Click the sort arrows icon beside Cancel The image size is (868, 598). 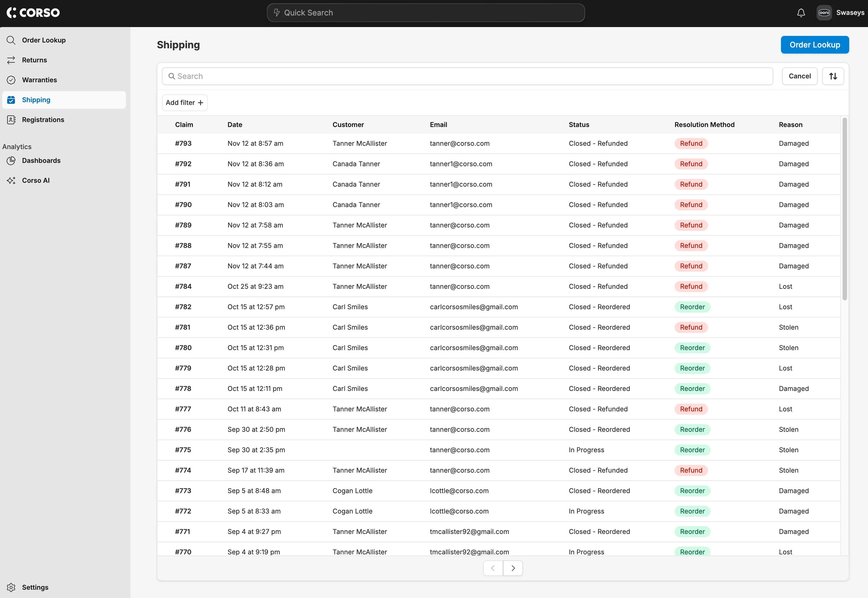833,76
